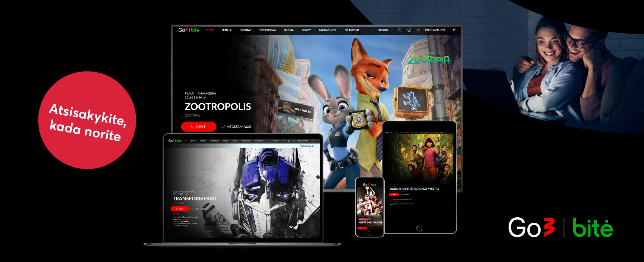Open the LT language selector
The image size is (644, 262).
point(454,30)
